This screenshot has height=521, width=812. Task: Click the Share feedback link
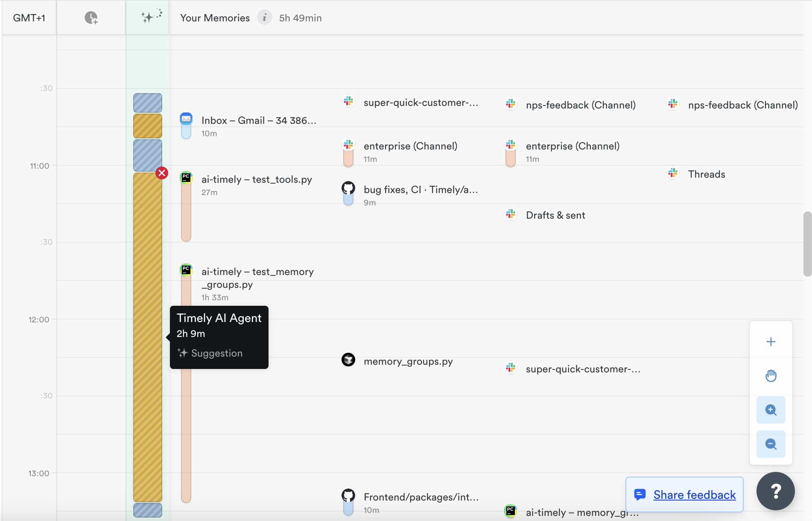[x=694, y=495]
